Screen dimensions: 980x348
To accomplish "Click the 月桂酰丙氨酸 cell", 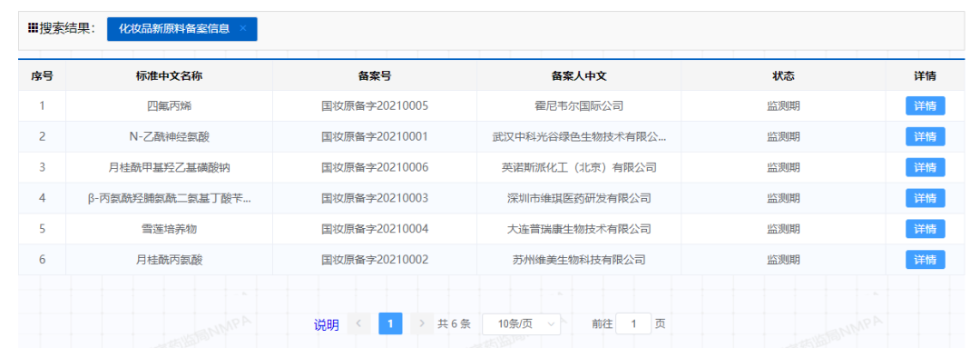I will [x=170, y=260].
